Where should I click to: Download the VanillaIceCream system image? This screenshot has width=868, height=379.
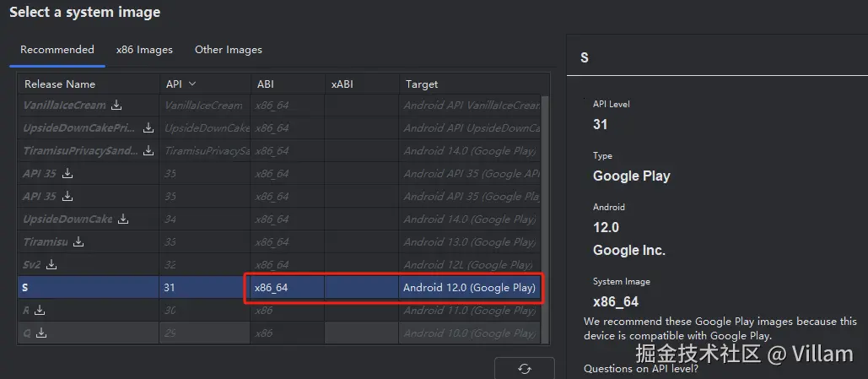[x=116, y=106]
